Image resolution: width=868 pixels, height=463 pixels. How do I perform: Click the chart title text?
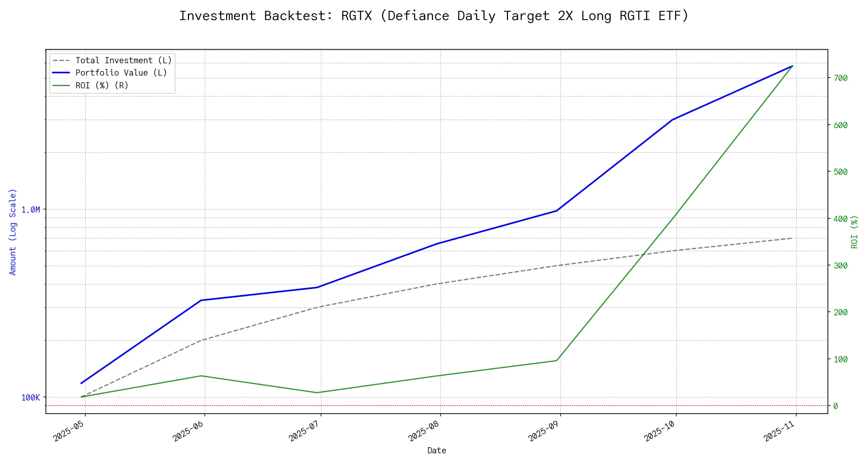[434, 16]
